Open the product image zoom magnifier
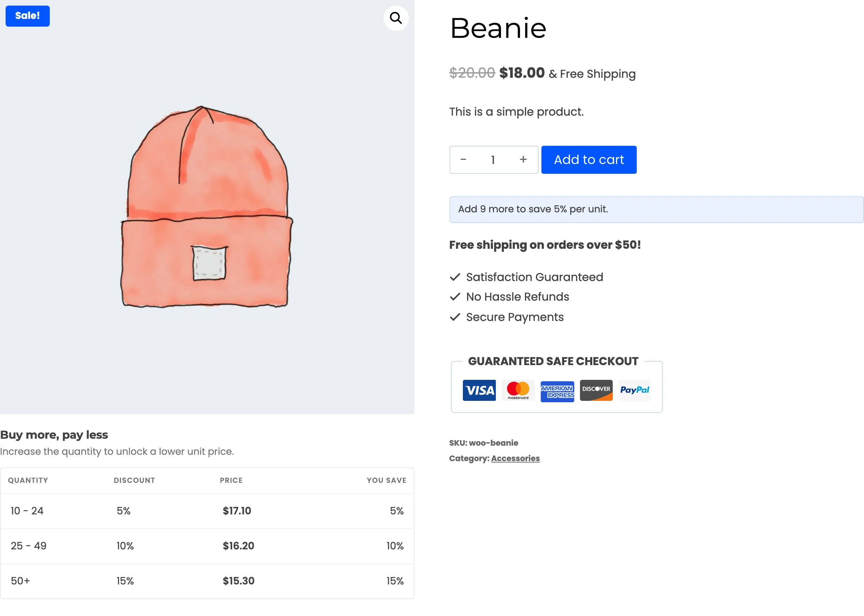864x616 pixels. tap(396, 18)
